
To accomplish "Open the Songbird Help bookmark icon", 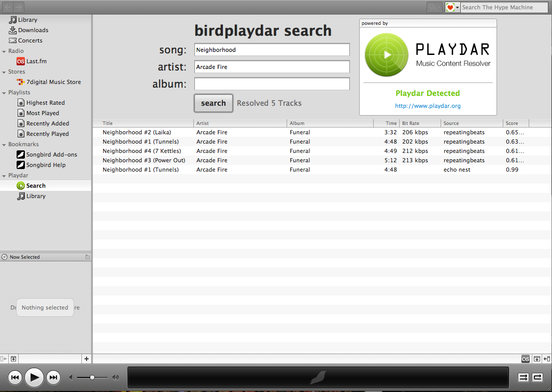I will point(21,165).
